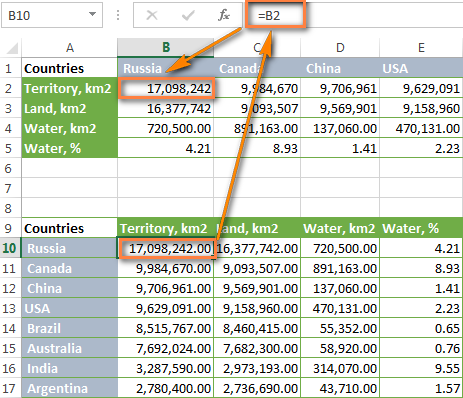
Task: Click cell with value 17,098,242.00
Action: pyautogui.click(x=166, y=248)
